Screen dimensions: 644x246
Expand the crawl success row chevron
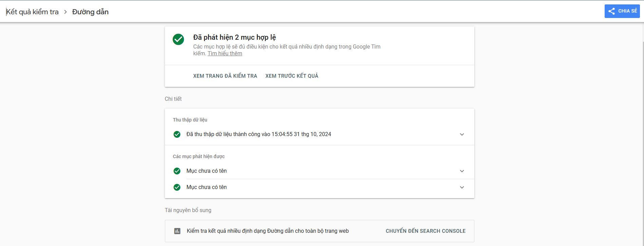[462, 134]
